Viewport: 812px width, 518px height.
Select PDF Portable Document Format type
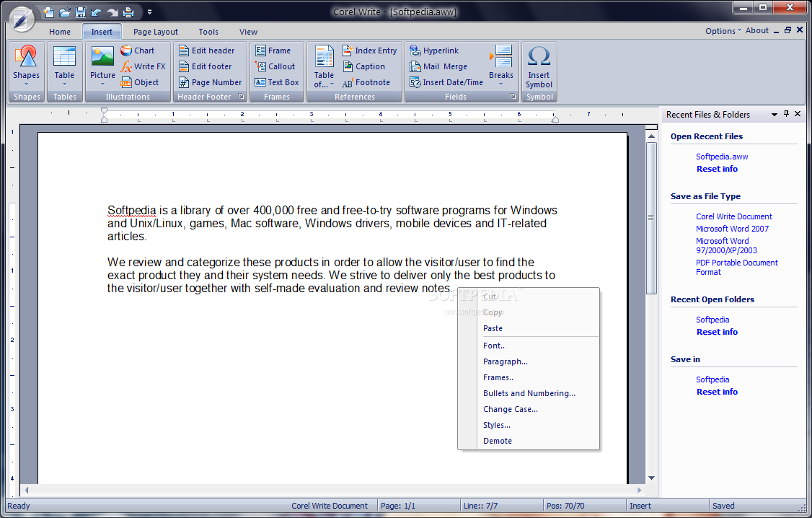[x=737, y=267]
